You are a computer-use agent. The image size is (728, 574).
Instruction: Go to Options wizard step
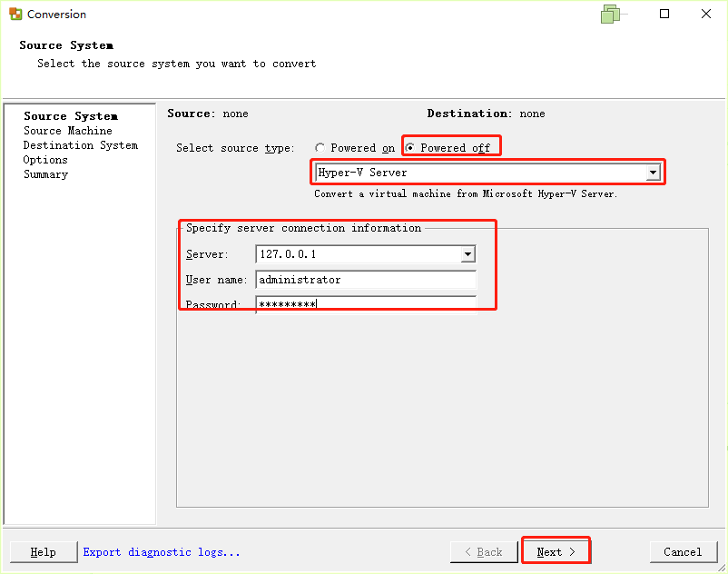point(45,160)
